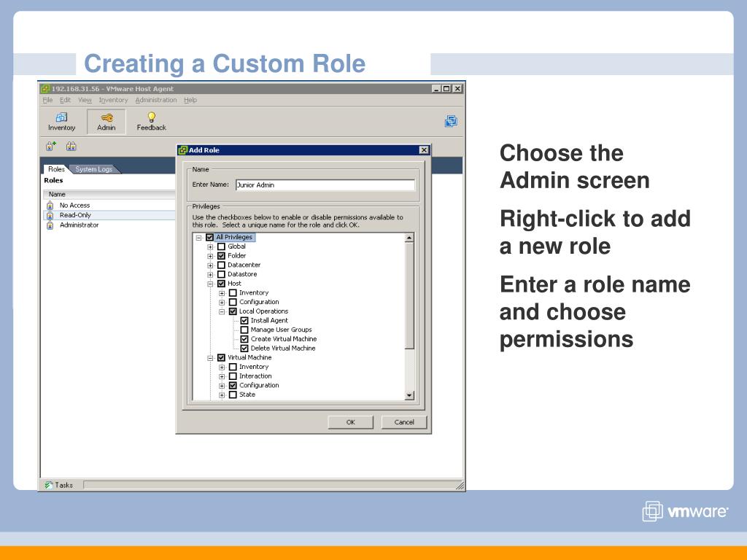
Task: Collapse the All Privileges tree node
Action: pos(198,238)
